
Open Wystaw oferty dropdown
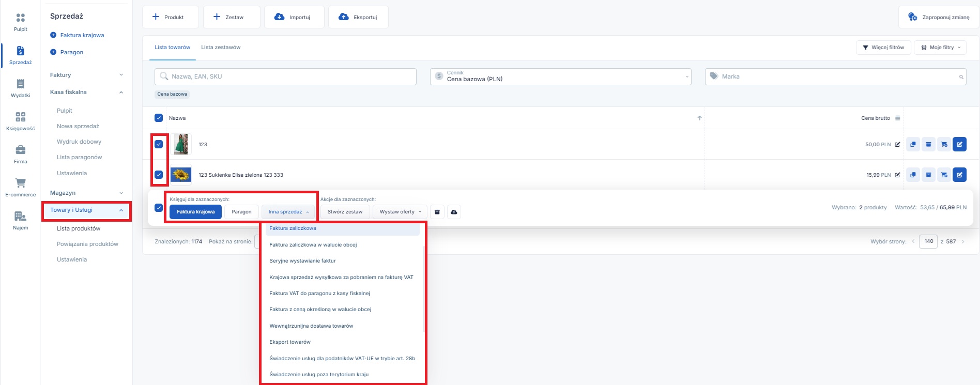coord(400,212)
